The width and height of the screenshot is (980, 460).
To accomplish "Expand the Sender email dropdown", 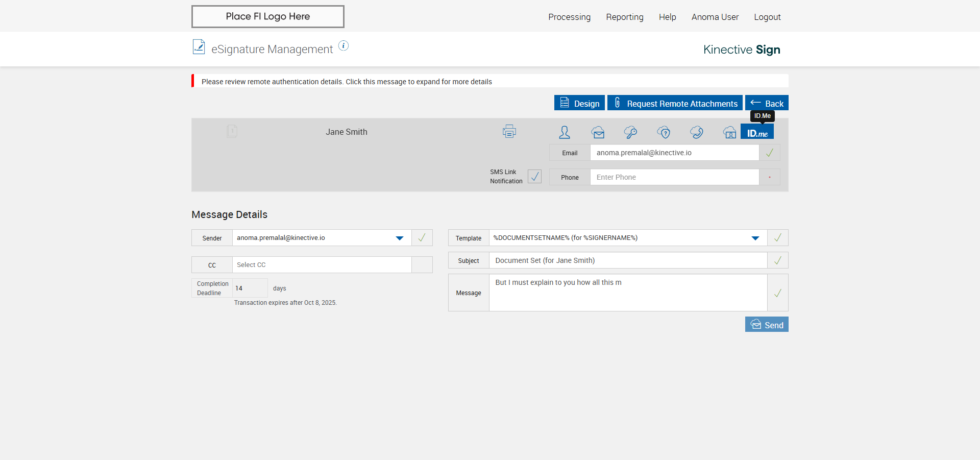I will point(399,238).
